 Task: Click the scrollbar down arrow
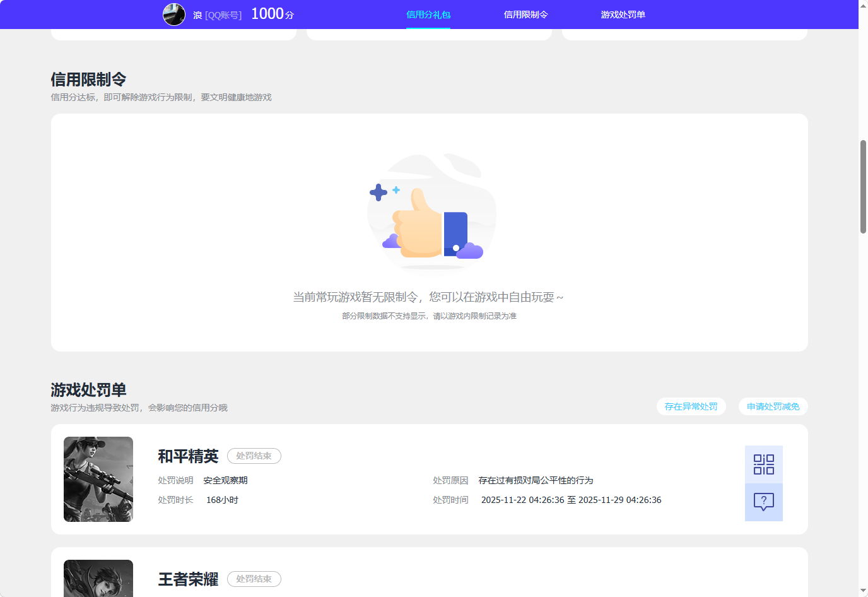pos(863,591)
